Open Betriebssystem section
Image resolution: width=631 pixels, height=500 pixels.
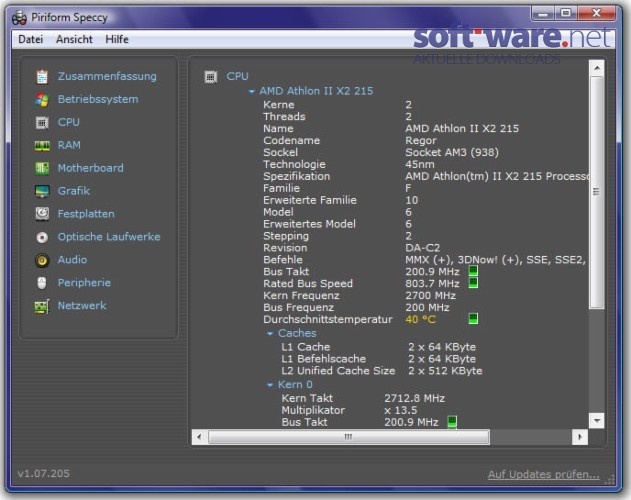click(x=98, y=99)
